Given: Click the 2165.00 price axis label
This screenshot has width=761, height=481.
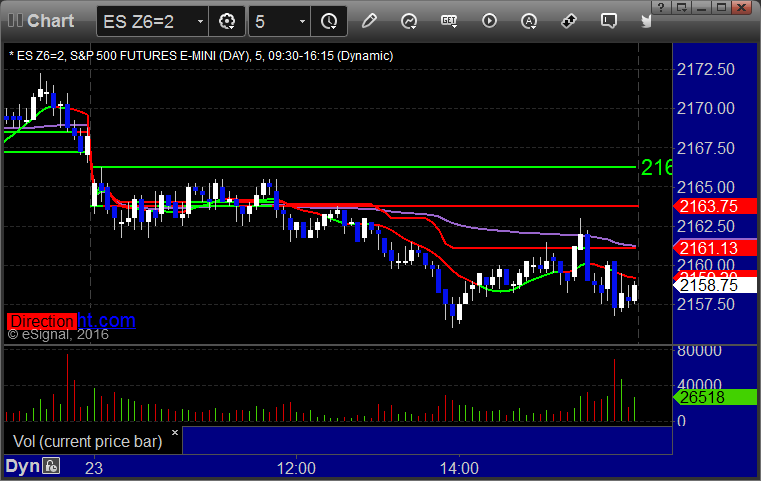Looking at the screenshot, I should click(x=706, y=187).
